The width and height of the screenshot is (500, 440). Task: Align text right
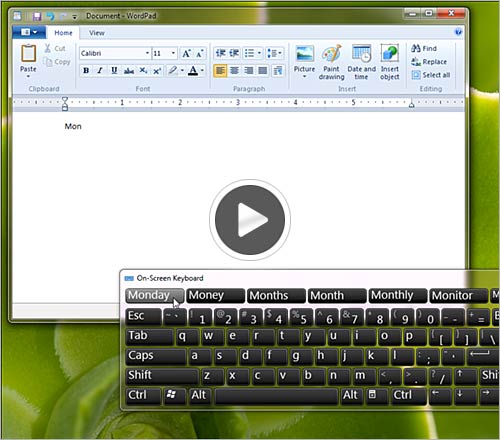tap(248, 71)
